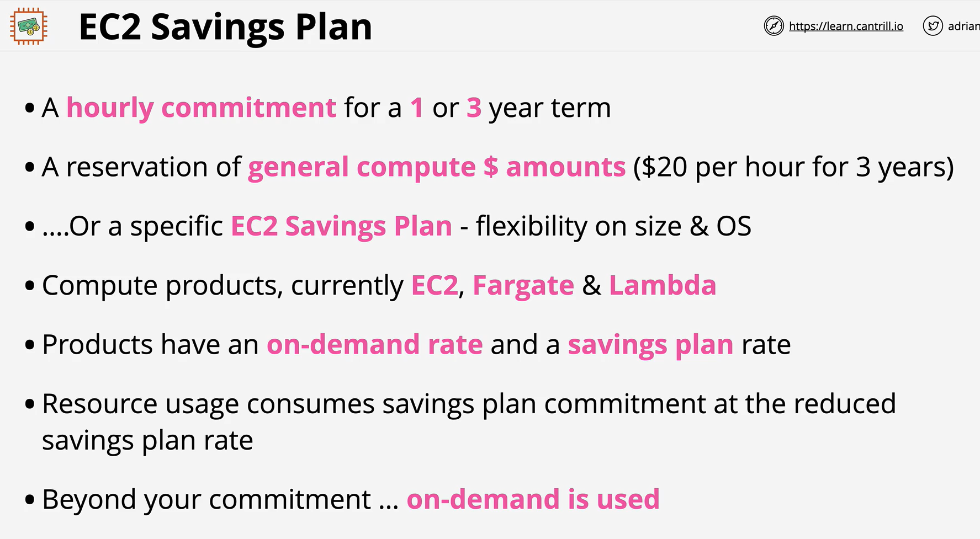Open the learn.cantrill.io link

[846, 26]
